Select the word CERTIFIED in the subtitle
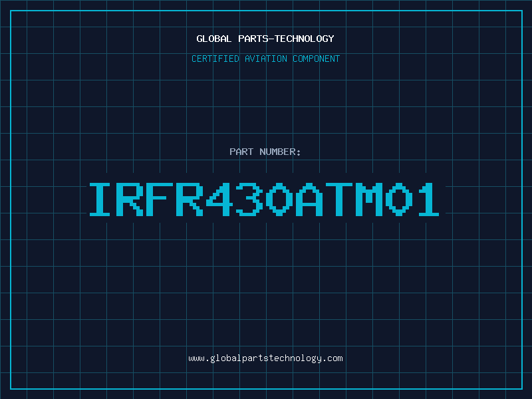Viewport: 532px width, 399px height. tap(216, 59)
